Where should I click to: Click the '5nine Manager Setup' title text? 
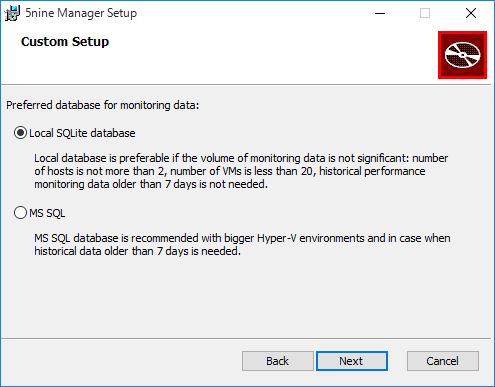pos(81,13)
